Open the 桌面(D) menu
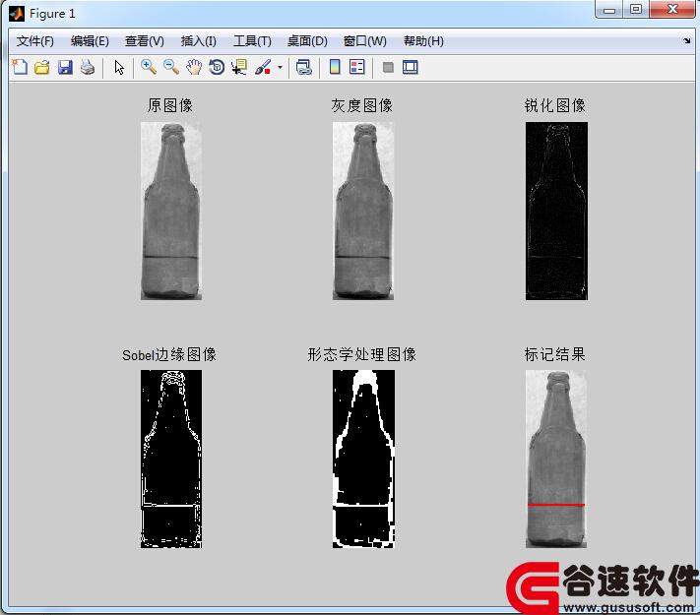700x615 pixels. pyautogui.click(x=307, y=41)
